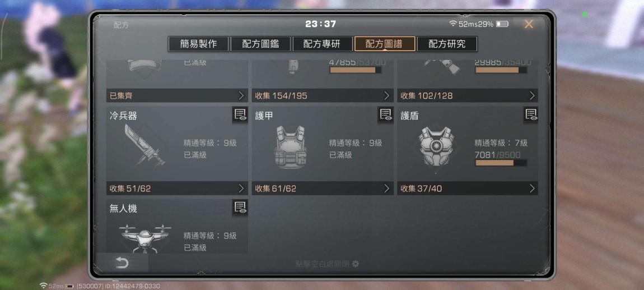This screenshot has height=290, width=644.
Task: Click the 無人機 drone icon
Action: pyautogui.click(x=144, y=238)
